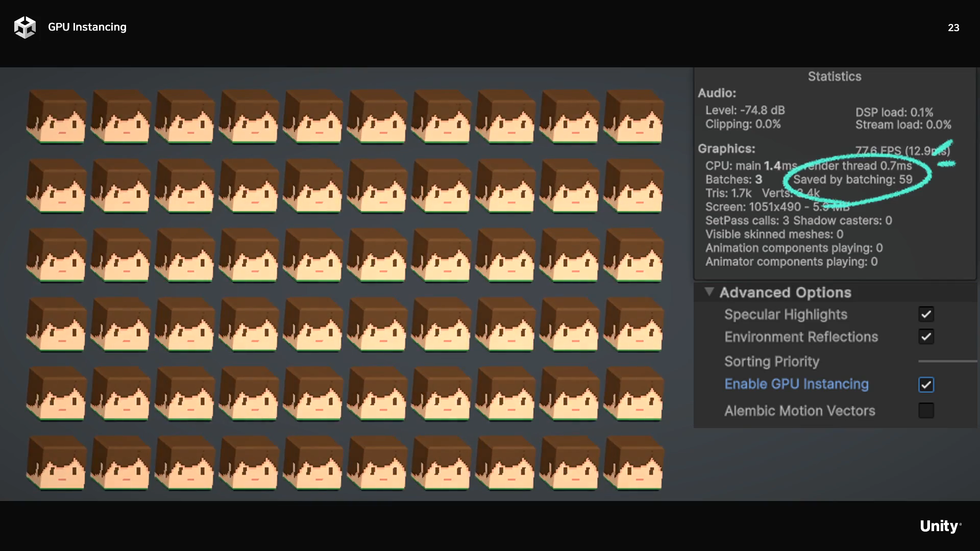This screenshot has width=980, height=551.
Task: Select the Enable GPU Instancing label
Action: 796,384
